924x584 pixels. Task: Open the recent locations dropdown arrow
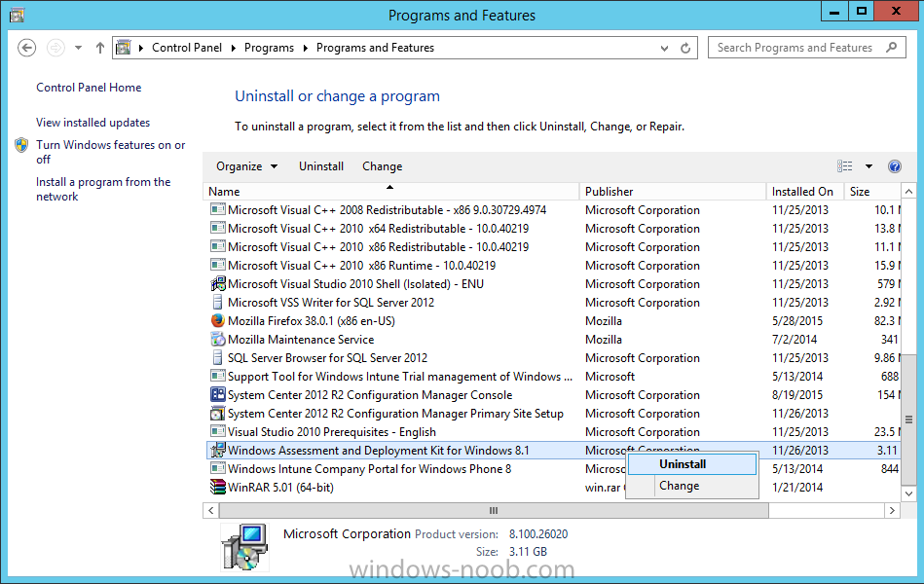point(78,48)
